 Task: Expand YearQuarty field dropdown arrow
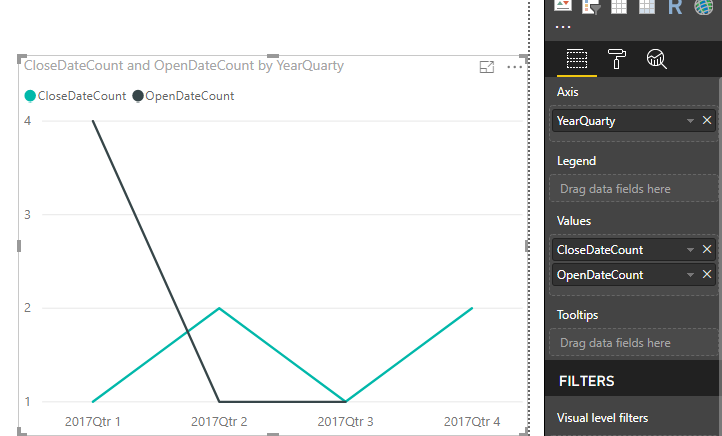click(690, 121)
